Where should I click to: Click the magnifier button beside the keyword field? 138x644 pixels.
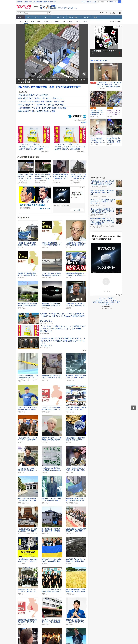pyautogui.click(x=49, y=13)
